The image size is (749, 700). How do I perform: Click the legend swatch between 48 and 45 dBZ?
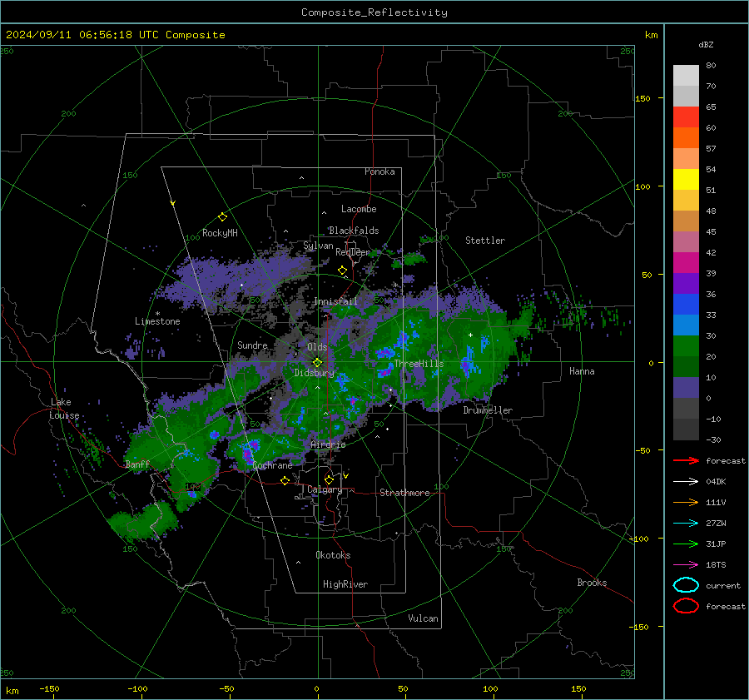[x=686, y=221]
